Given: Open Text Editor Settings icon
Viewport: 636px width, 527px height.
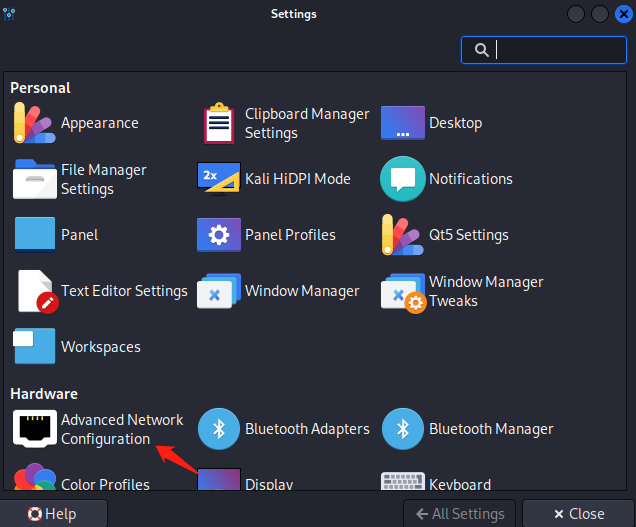Looking at the screenshot, I should tap(34, 291).
